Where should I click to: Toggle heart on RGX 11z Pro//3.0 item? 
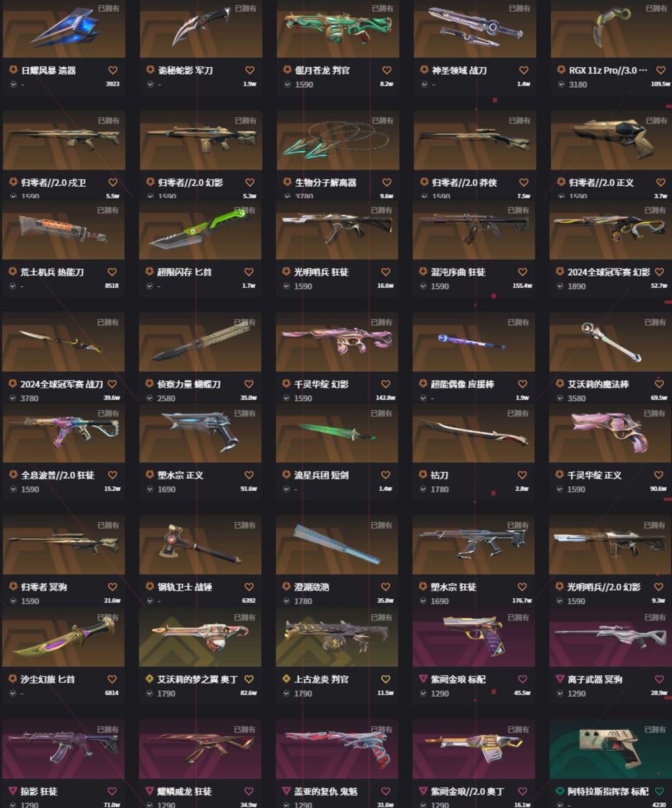point(660,70)
